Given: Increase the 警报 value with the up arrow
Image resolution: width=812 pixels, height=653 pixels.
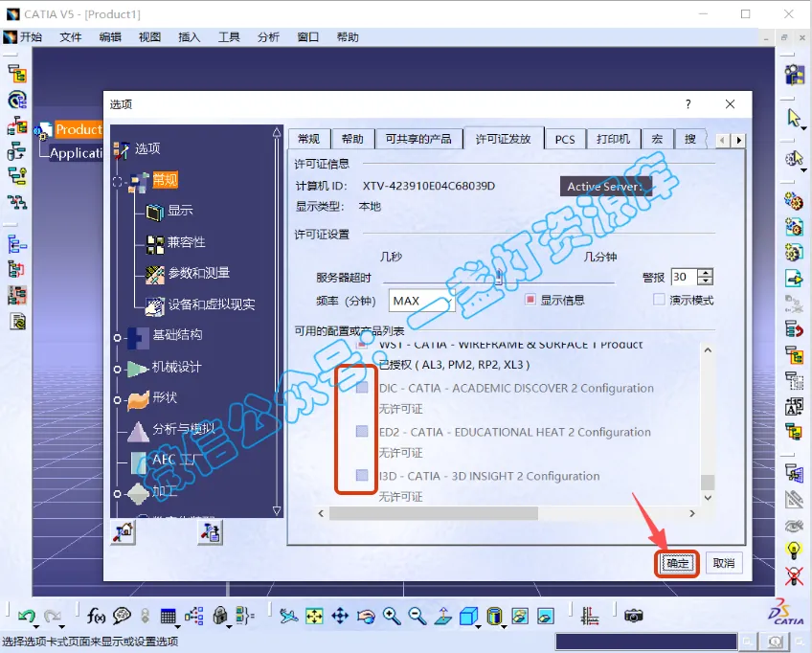Looking at the screenshot, I should point(706,273).
